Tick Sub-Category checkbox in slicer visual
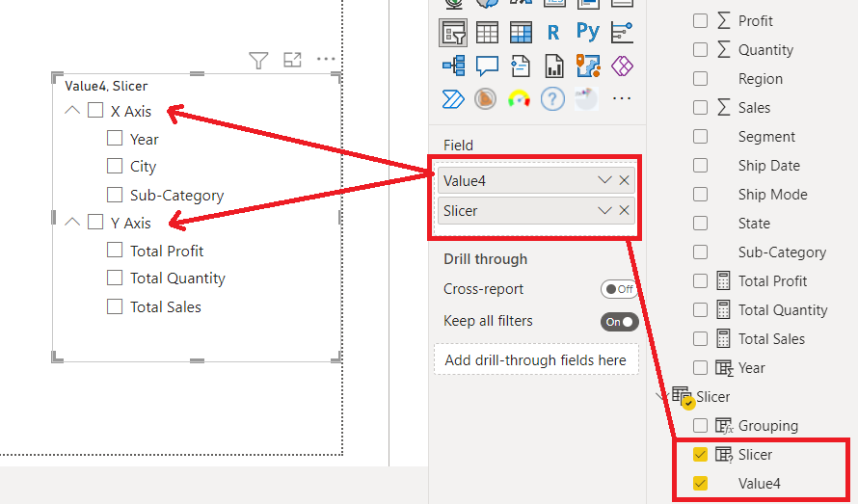This screenshot has width=858, height=504. click(x=115, y=195)
